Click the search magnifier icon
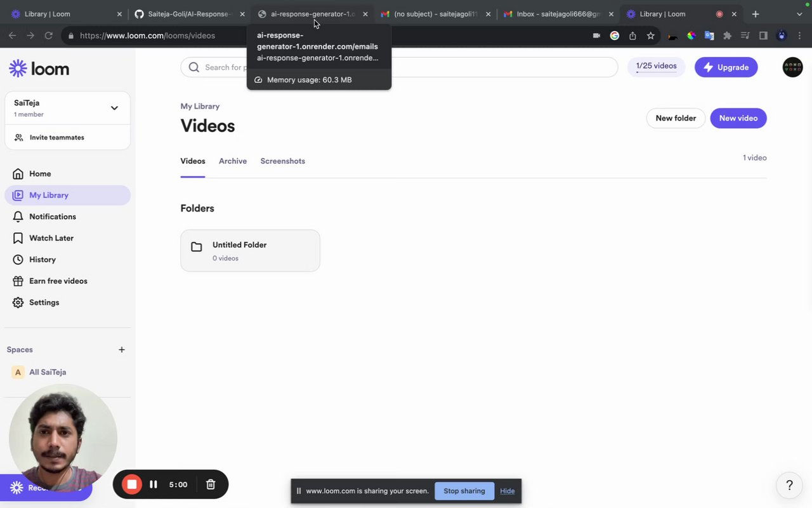Screen dimensions: 812x508 tap(194, 67)
